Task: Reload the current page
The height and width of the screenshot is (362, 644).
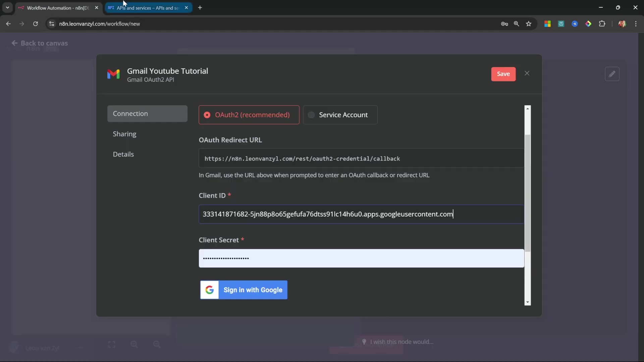Action: click(x=35, y=24)
